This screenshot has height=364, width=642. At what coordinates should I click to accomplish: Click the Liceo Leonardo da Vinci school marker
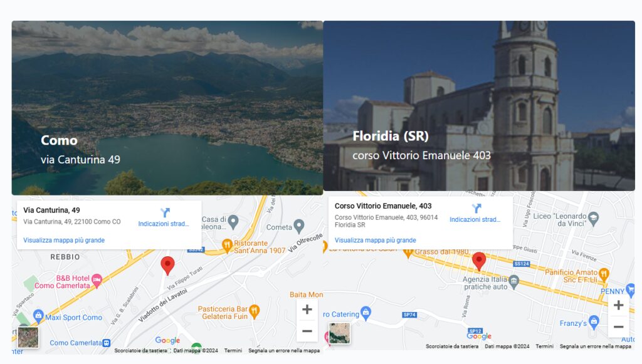[x=594, y=217]
